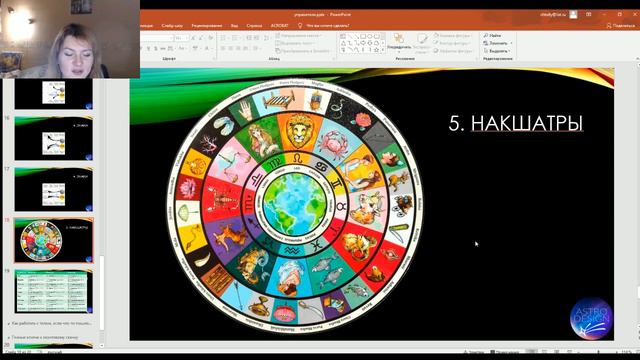The width and height of the screenshot is (640, 360).
Task: Select the star shape in the shapes gallery
Action: coord(376,49)
